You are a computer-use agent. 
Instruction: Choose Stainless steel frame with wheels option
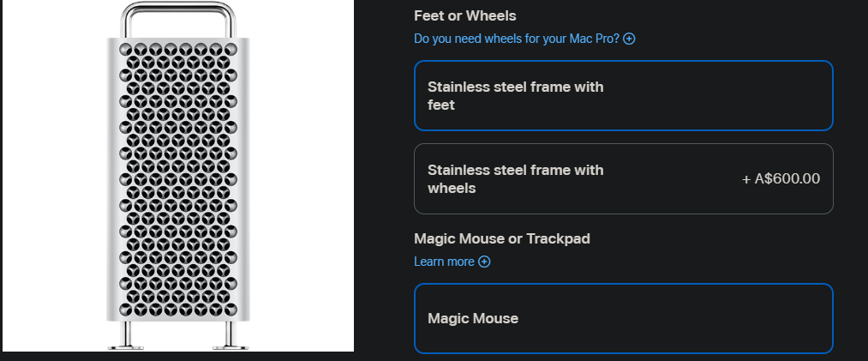pyautogui.click(x=623, y=178)
